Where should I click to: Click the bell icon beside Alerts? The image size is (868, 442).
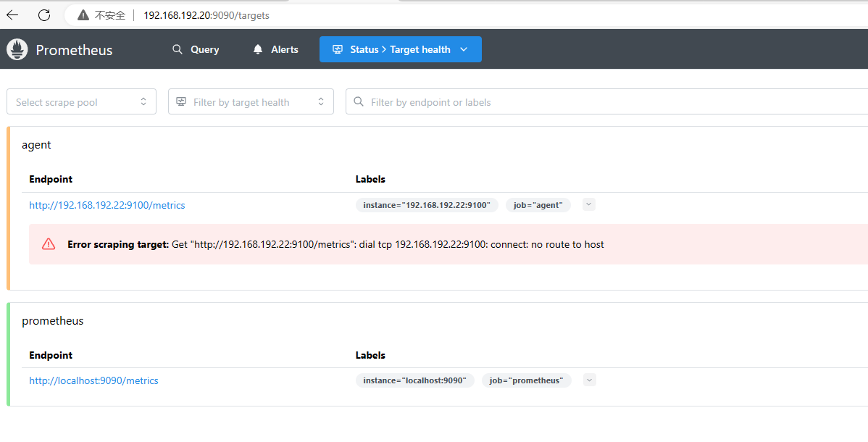[x=258, y=49]
